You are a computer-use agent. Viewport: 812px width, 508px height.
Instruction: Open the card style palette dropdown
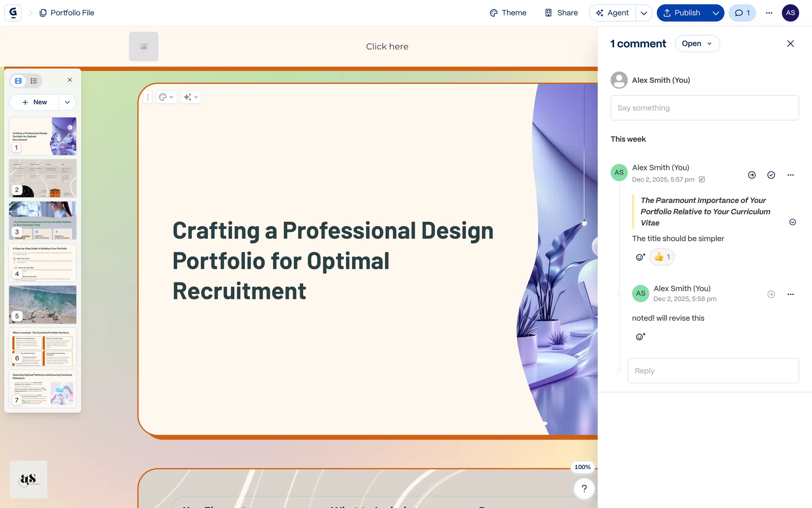click(166, 97)
